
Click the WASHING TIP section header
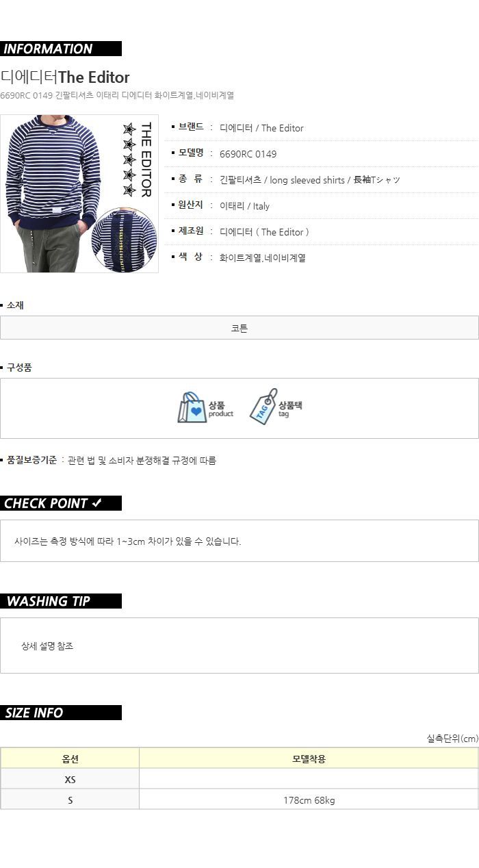click(x=61, y=601)
